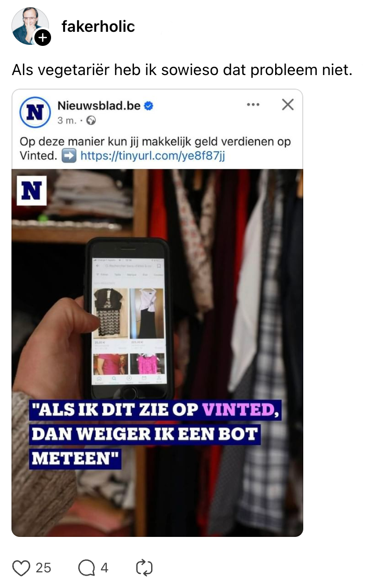
Task: Click the Nieuwsblad.be page name
Action: coord(99,106)
